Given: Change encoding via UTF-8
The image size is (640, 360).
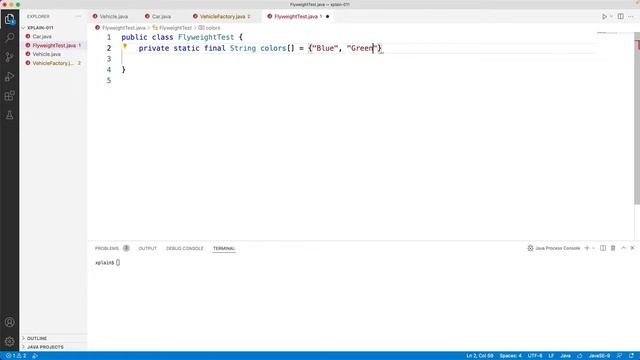Looking at the screenshot, I should click(x=535, y=356).
